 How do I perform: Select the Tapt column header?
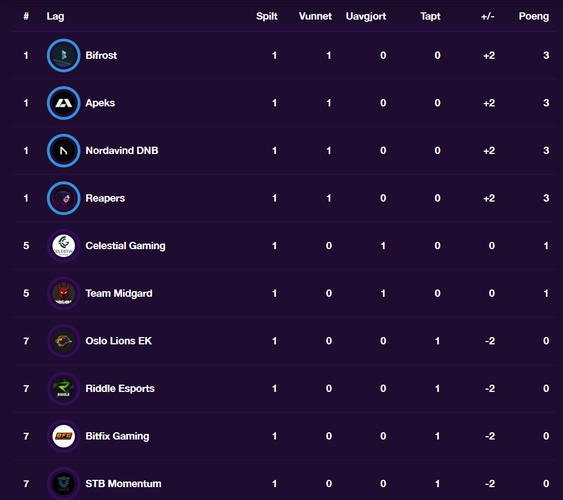click(430, 16)
